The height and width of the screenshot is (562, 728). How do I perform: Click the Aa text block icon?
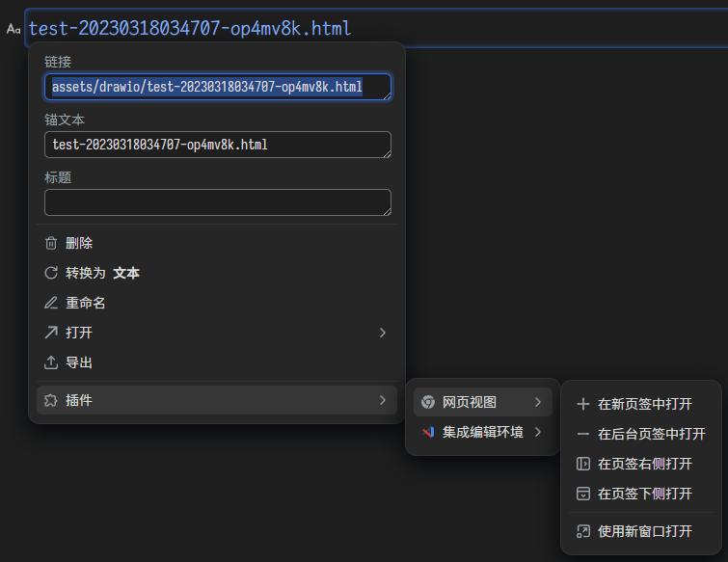click(13, 29)
